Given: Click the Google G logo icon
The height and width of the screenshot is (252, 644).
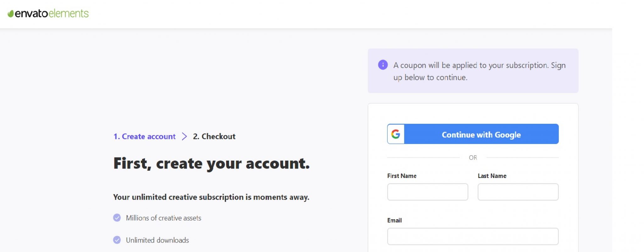Looking at the screenshot, I should pos(396,134).
